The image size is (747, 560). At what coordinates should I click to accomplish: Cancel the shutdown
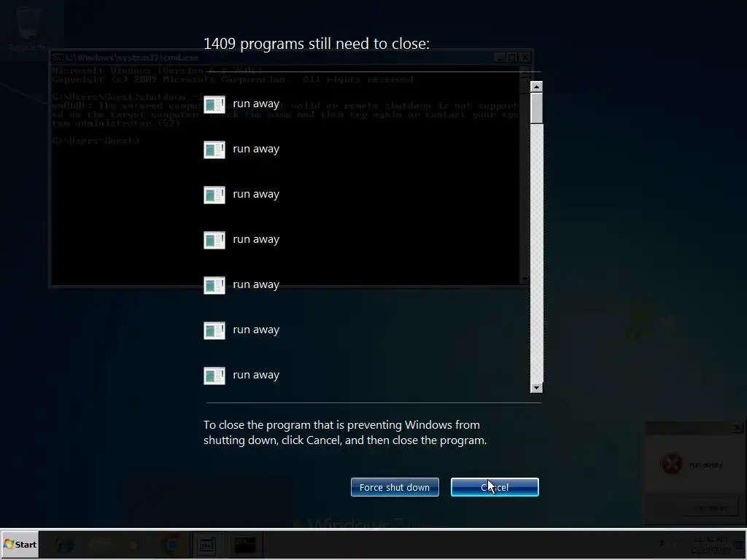coord(495,487)
